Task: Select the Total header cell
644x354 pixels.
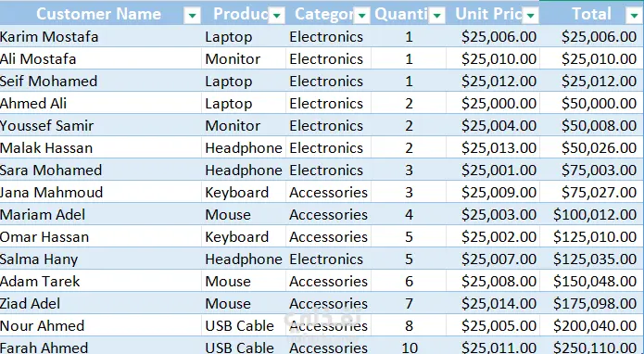Action: (591, 14)
